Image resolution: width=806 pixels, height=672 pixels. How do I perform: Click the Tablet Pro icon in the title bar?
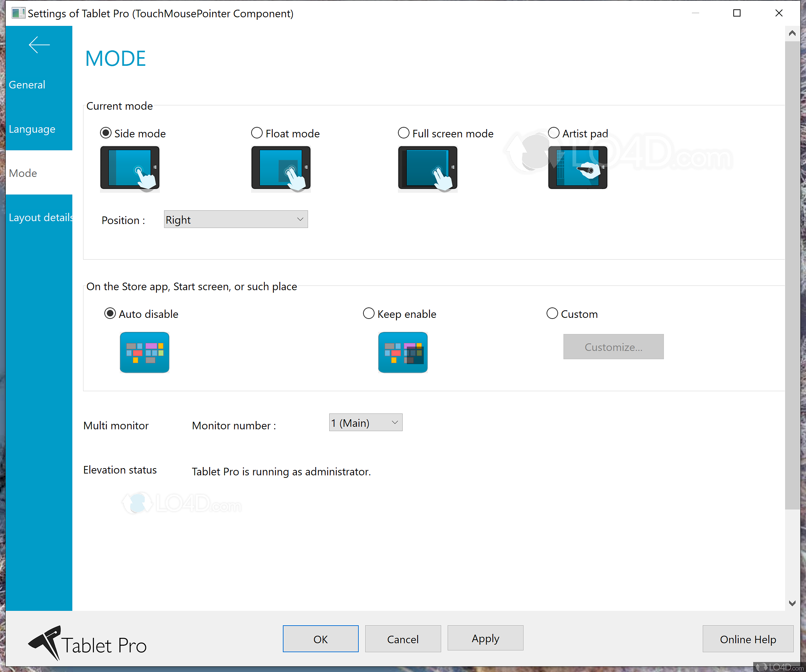click(18, 13)
